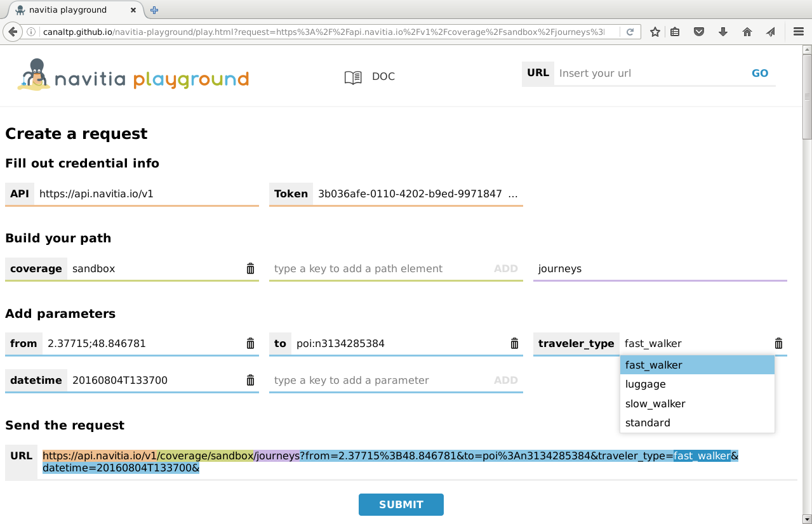
Task: Open the downloads arrow icon
Action: click(722, 32)
